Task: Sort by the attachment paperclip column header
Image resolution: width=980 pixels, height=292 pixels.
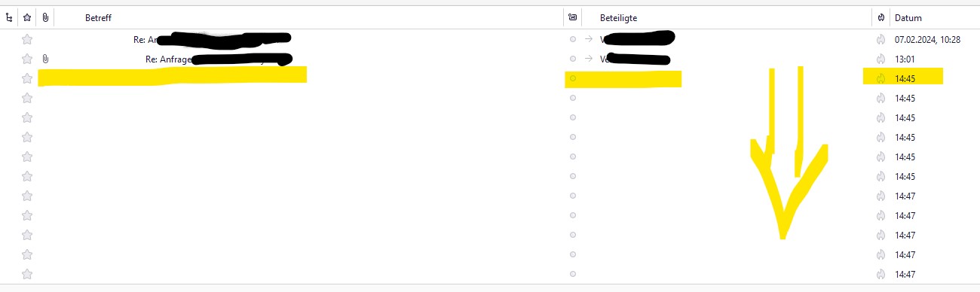Action: point(45,17)
